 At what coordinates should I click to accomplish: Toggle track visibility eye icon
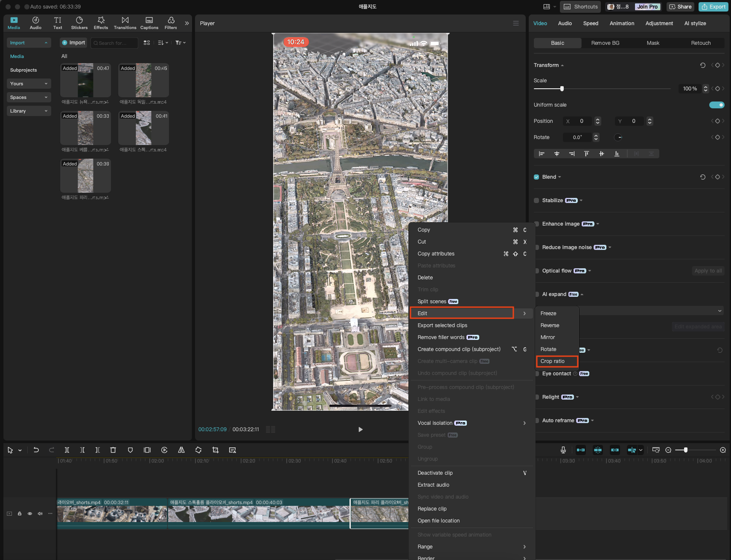coord(30,514)
